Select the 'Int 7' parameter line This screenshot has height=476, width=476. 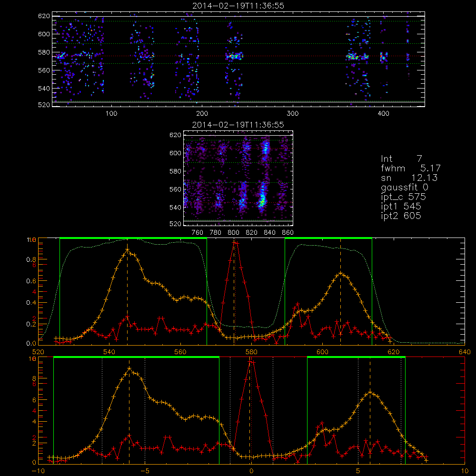(401, 159)
